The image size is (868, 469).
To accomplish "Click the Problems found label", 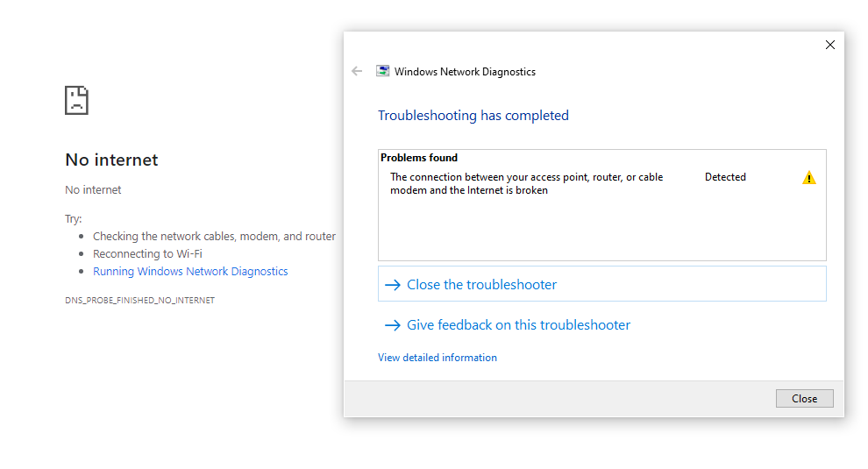I will click(419, 158).
